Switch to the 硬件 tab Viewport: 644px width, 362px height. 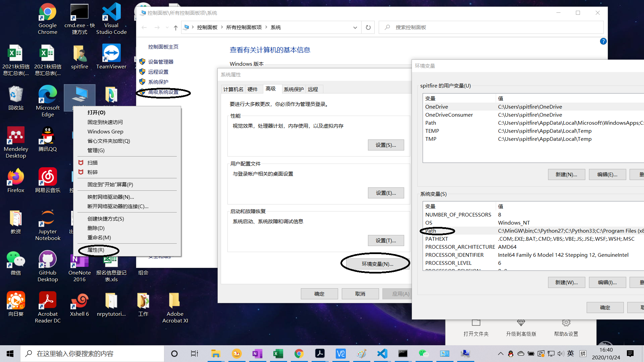tap(253, 89)
